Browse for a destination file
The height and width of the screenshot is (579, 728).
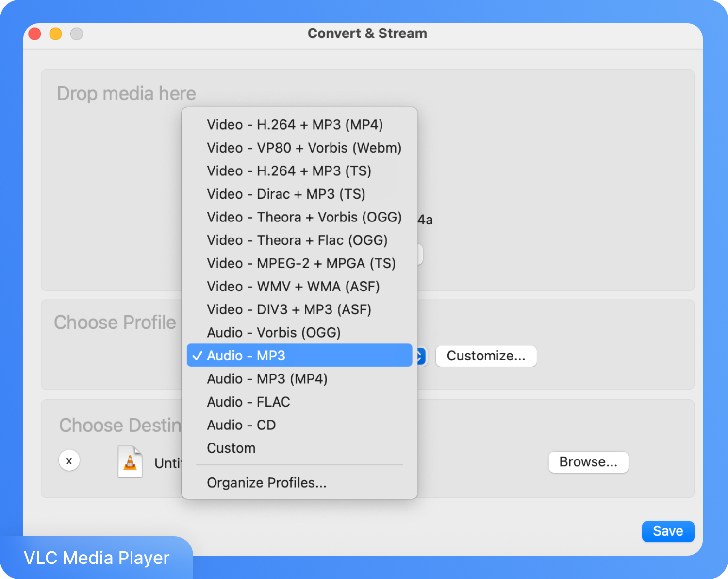[x=588, y=462]
